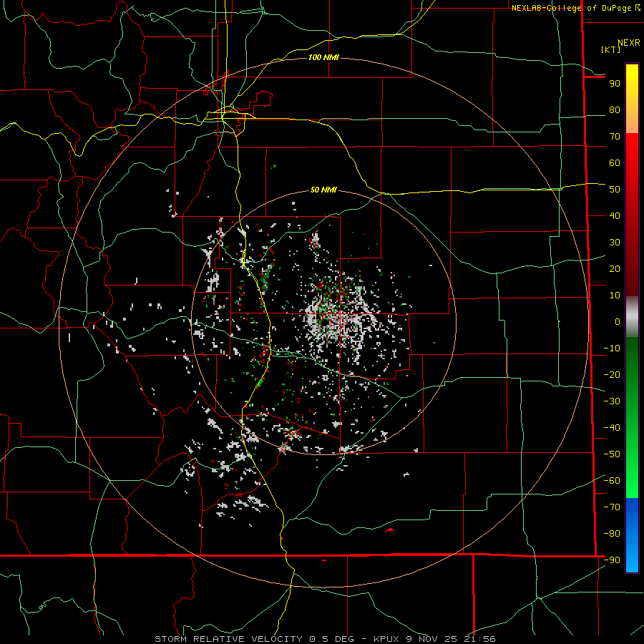Click the 70 value on velocity scale
Viewport: 644px width, 644px height.
615,137
